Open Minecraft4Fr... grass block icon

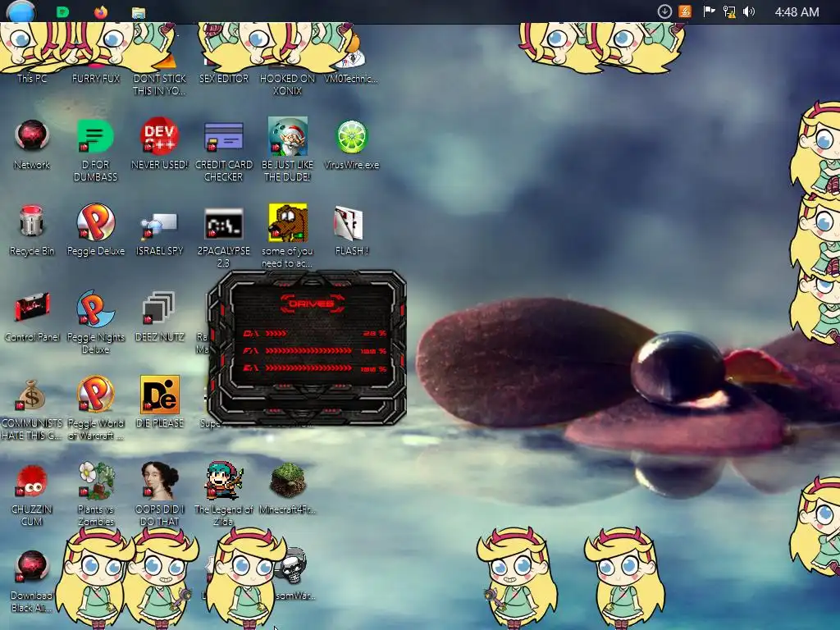click(x=288, y=480)
